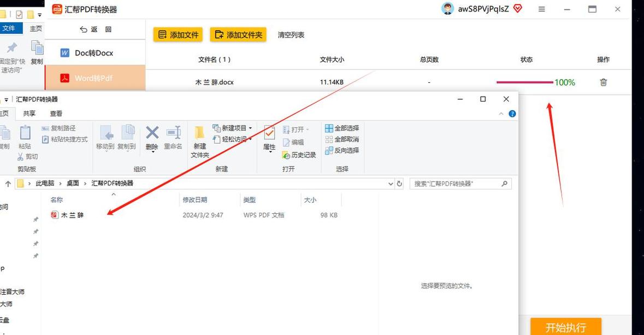Click the 木兰辞.docx conversion progress bar
The image size is (644, 335).
[x=524, y=82]
